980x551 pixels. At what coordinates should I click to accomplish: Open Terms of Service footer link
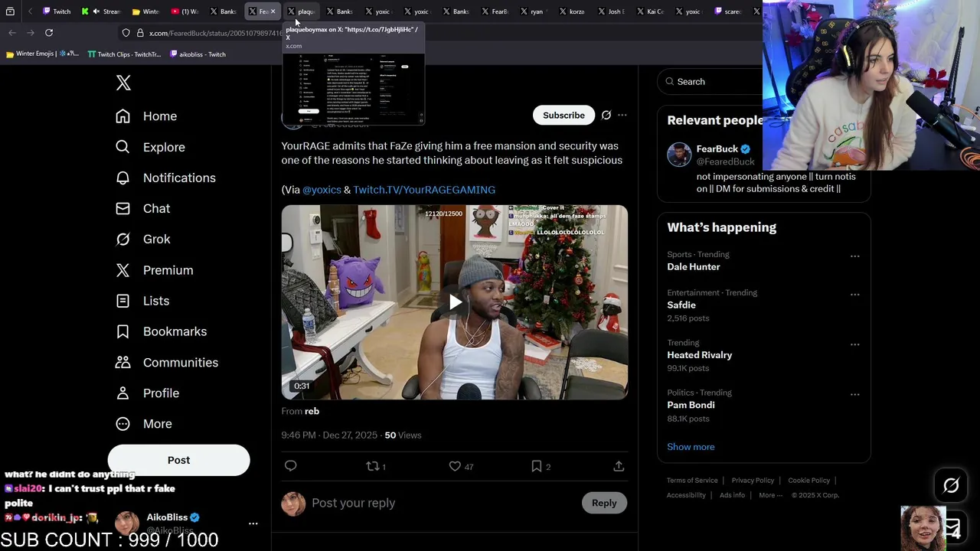(692, 481)
